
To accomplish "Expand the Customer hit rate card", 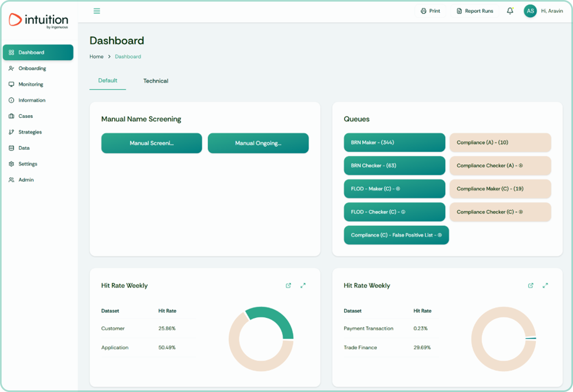I will 303,286.
